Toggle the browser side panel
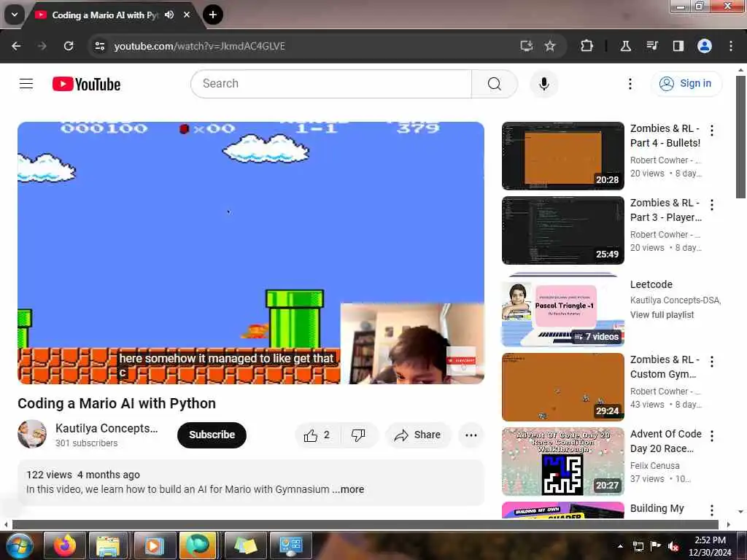Screen dimensions: 747x560 (x=678, y=46)
